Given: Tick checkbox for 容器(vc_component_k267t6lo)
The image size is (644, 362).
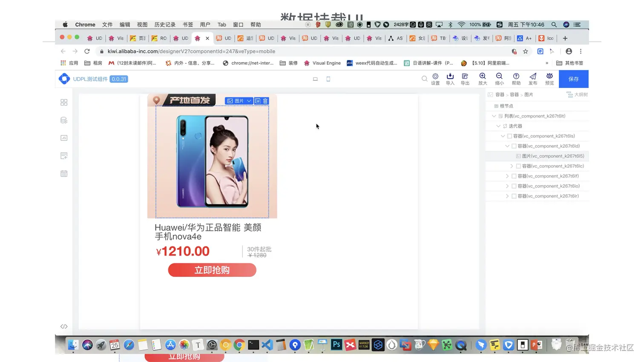Looking at the screenshot, I should point(514,186).
